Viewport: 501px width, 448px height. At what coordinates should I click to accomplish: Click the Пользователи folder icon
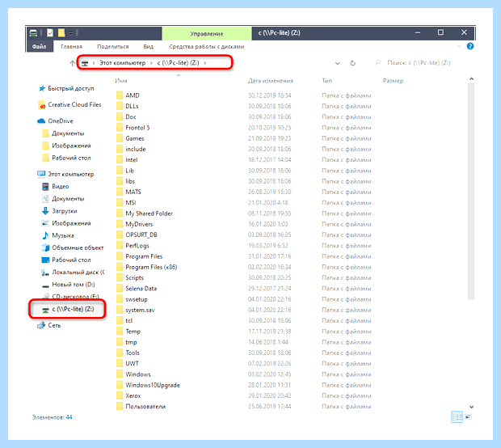pyautogui.click(x=120, y=407)
